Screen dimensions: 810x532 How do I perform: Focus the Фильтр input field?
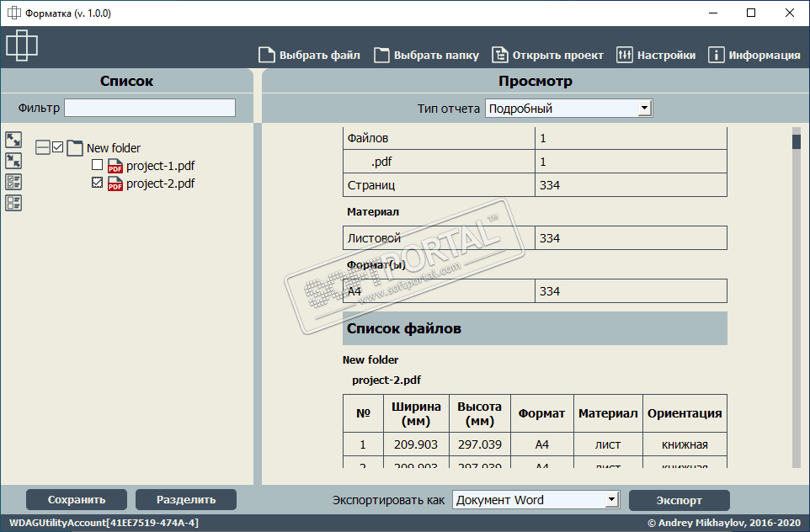[x=150, y=108]
